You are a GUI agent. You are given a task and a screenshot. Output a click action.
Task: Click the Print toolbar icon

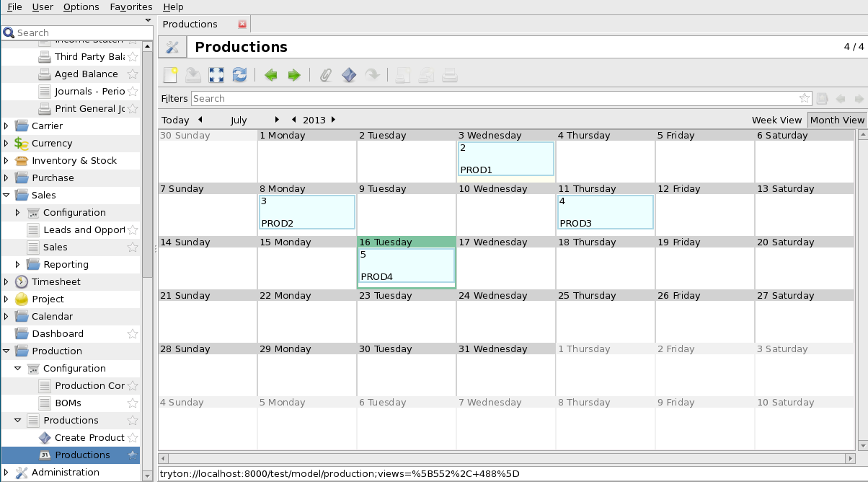click(x=450, y=75)
